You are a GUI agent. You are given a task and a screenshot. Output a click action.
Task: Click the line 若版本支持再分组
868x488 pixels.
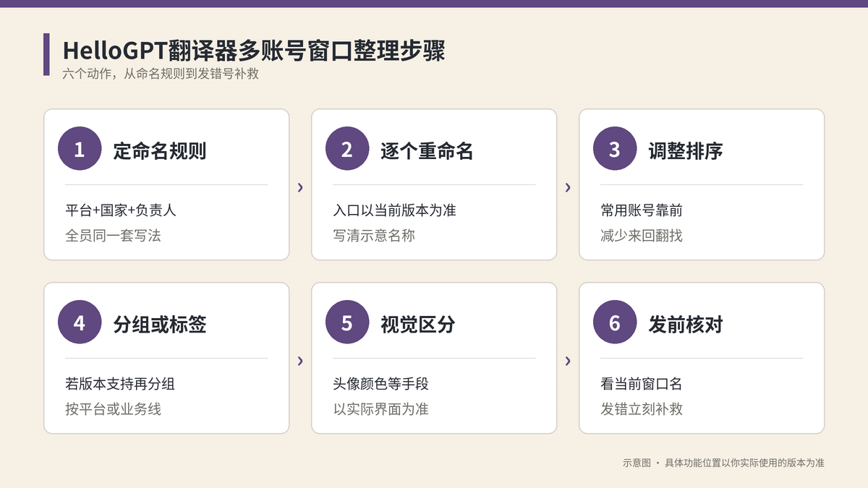tap(120, 384)
